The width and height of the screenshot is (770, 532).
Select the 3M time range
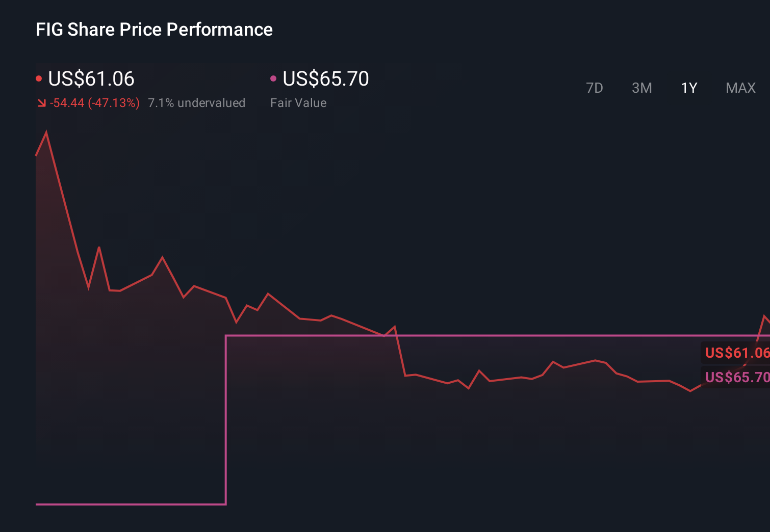tap(641, 88)
